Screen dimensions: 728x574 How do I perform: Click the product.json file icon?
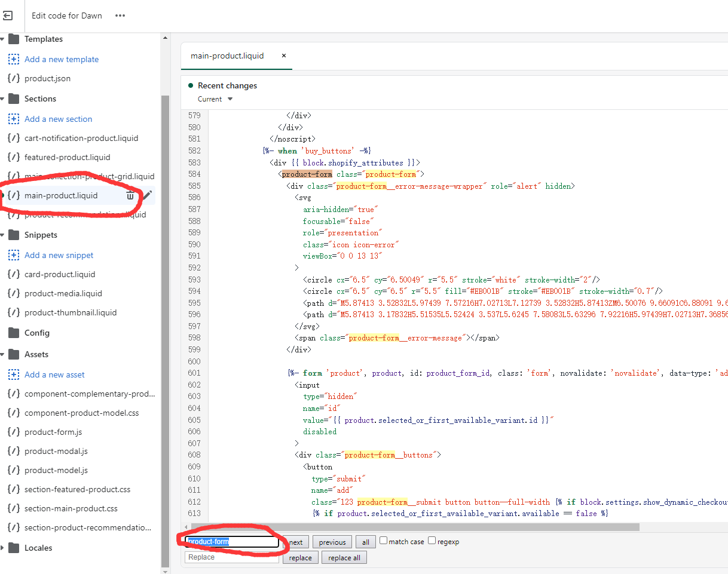click(x=14, y=78)
